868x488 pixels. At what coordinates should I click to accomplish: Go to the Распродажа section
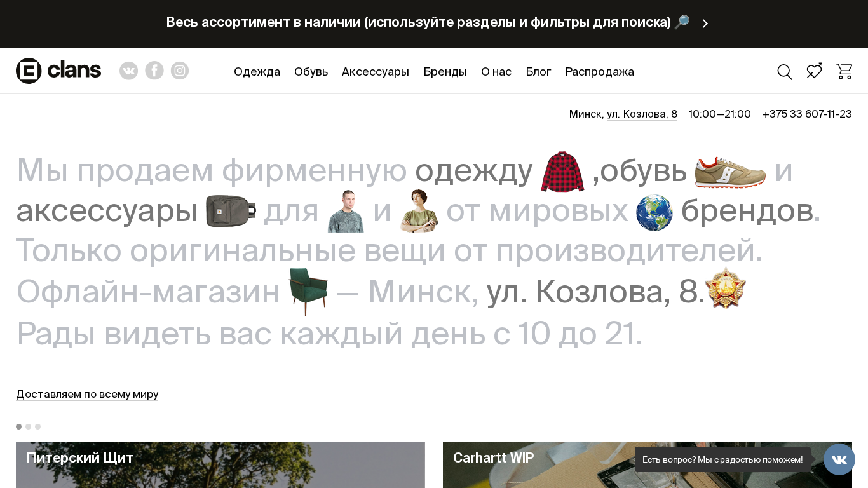point(599,72)
